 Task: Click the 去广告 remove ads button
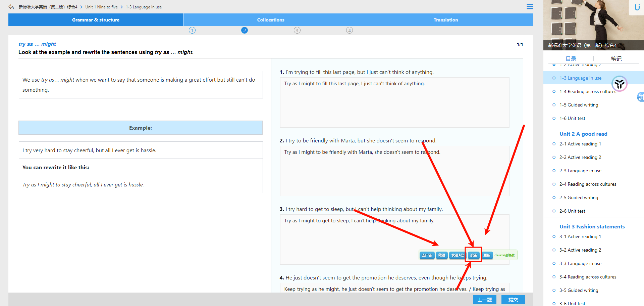427,255
